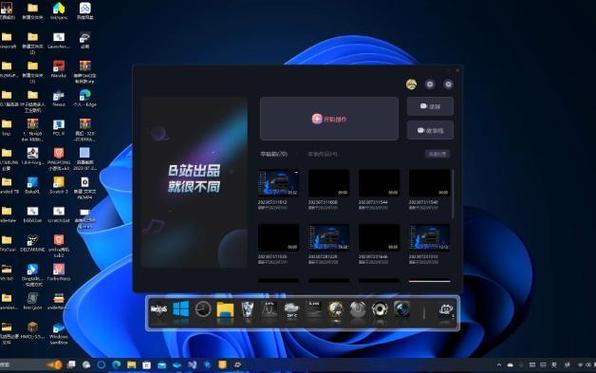Click the speaker volume icon in the dock
Image resolution: width=596 pixels, height=373 pixels.
click(x=380, y=310)
